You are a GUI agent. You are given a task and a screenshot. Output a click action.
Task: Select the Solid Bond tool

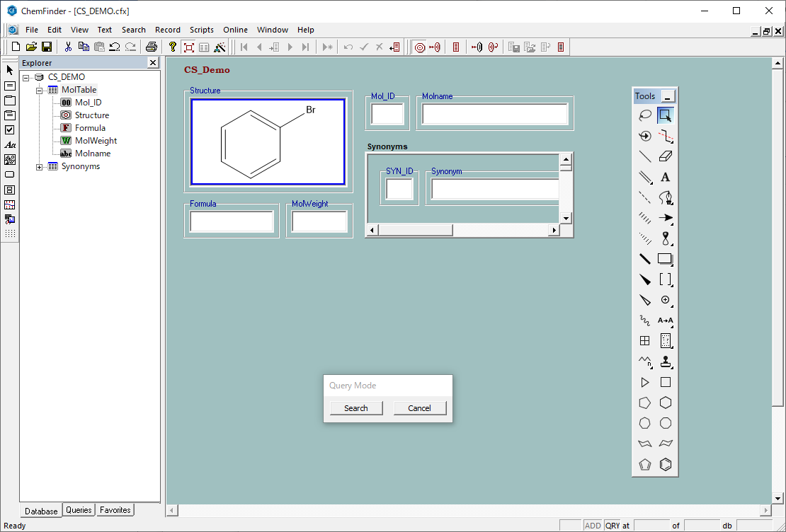(644, 156)
